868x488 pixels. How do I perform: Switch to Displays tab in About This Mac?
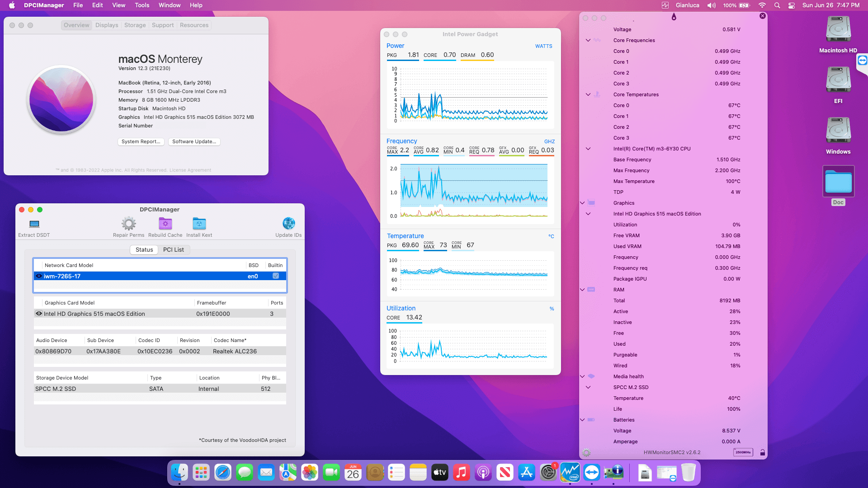107,25
